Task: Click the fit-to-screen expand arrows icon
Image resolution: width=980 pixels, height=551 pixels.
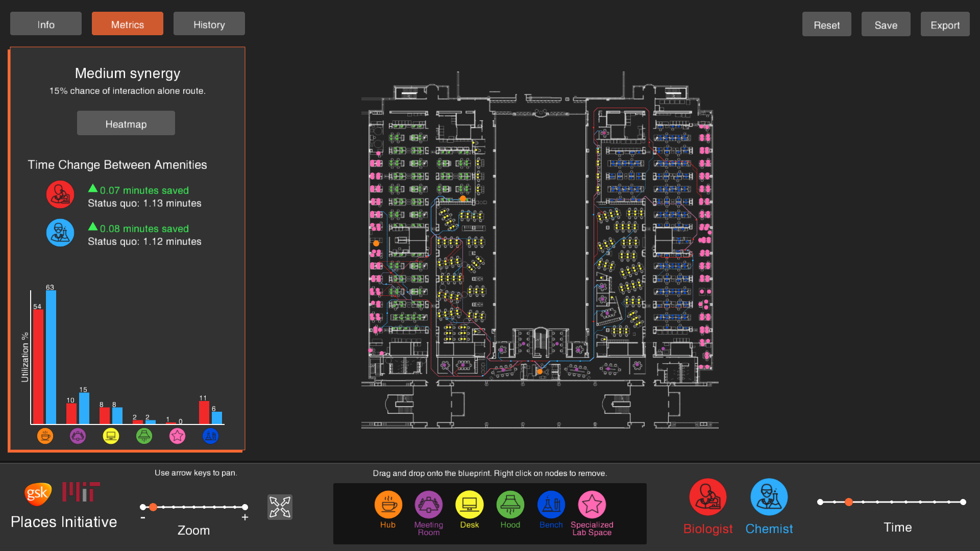Action: 280,507
